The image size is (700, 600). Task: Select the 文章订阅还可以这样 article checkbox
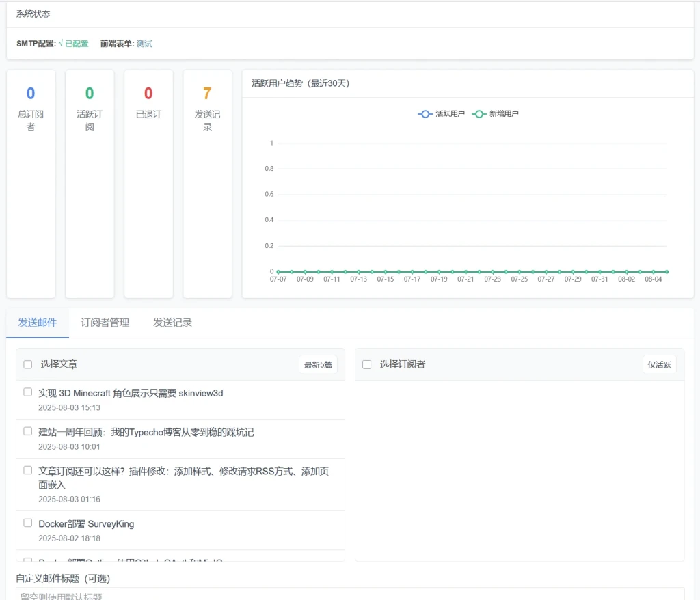pyautogui.click(x=28, y=470)
